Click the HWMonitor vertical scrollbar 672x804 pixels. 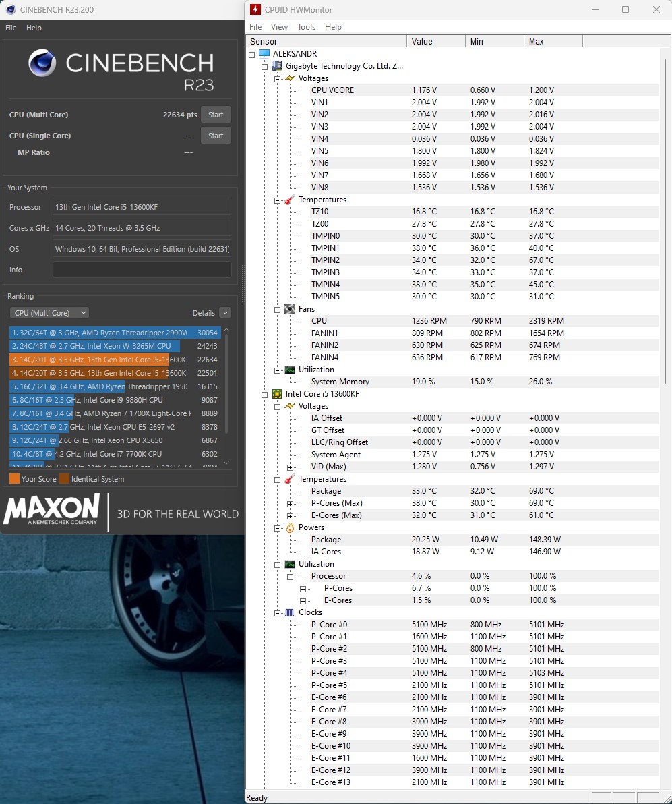click(665, 221)
